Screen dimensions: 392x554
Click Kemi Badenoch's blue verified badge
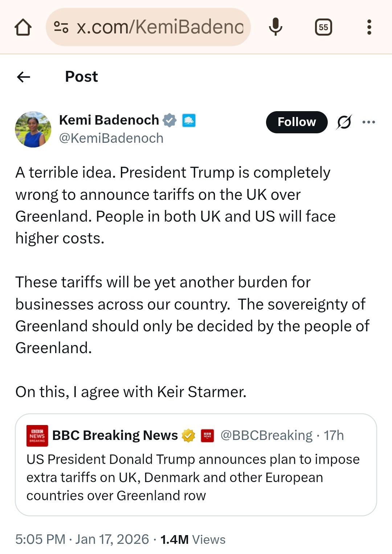tap(170, 120)
